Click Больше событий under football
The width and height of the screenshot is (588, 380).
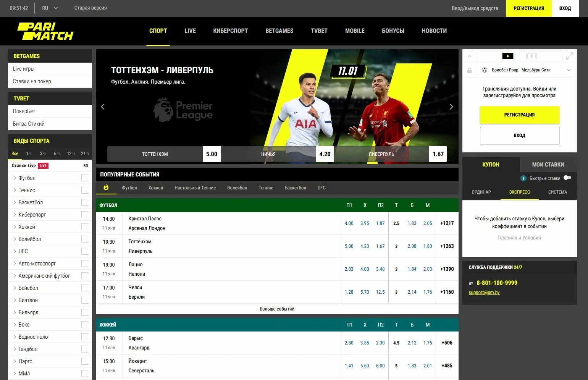(277, 309)
